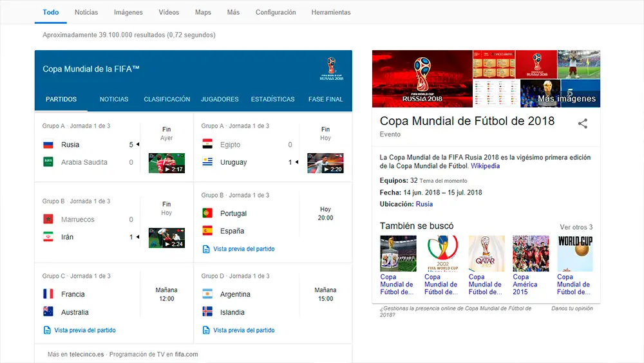Click the Spain flag icon
The image size is (644, 363).
click(x=207, y=231)
